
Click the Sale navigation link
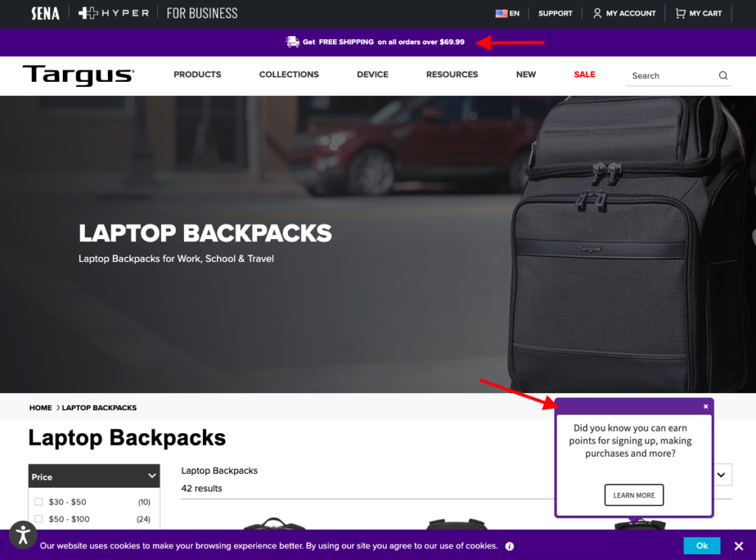click(585, 75)
